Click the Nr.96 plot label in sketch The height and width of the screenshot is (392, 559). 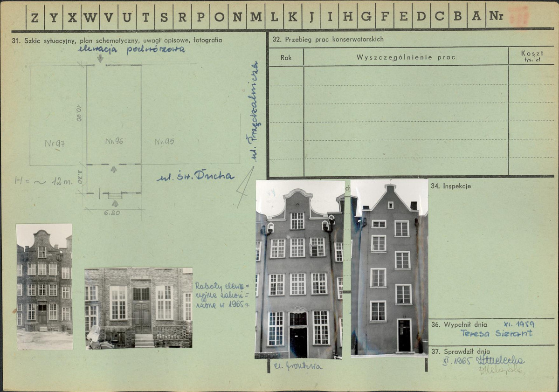114,141
